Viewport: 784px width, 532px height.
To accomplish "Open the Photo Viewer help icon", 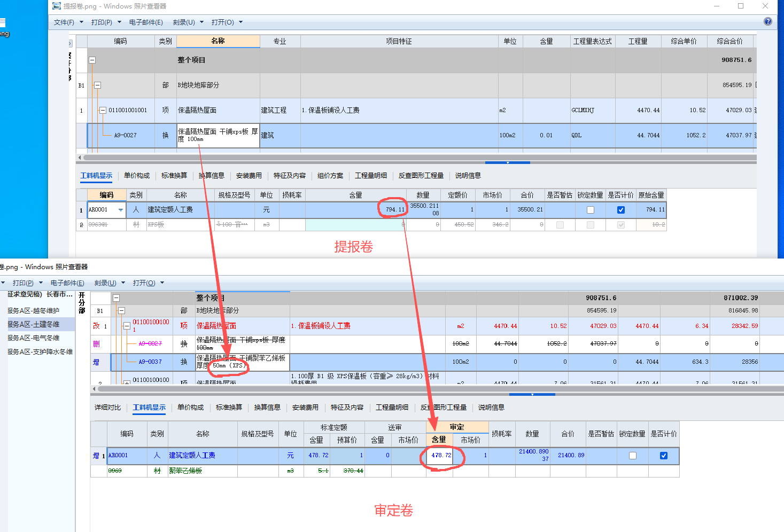I will tap(768, 21).
